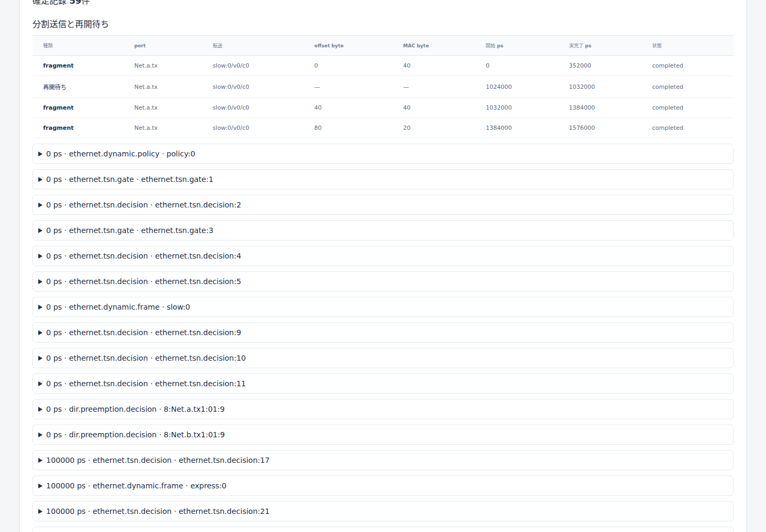This screenshot has height=532, width=766.
Task: Expand ethernet.tsn.decision:5 record
Action: (x=382, y=281)
